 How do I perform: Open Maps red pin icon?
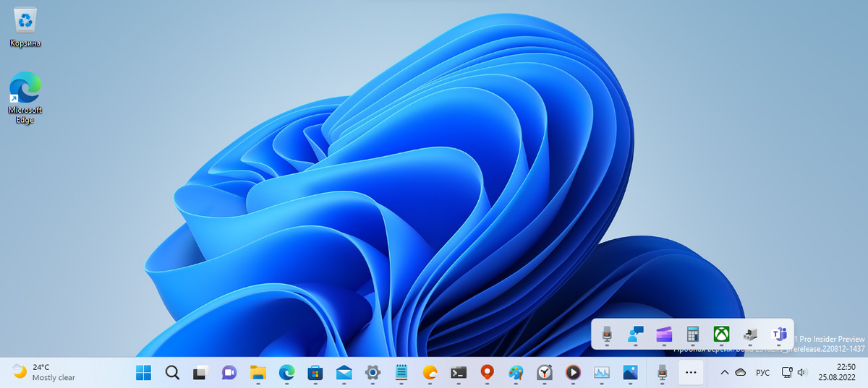coord(487,373)
